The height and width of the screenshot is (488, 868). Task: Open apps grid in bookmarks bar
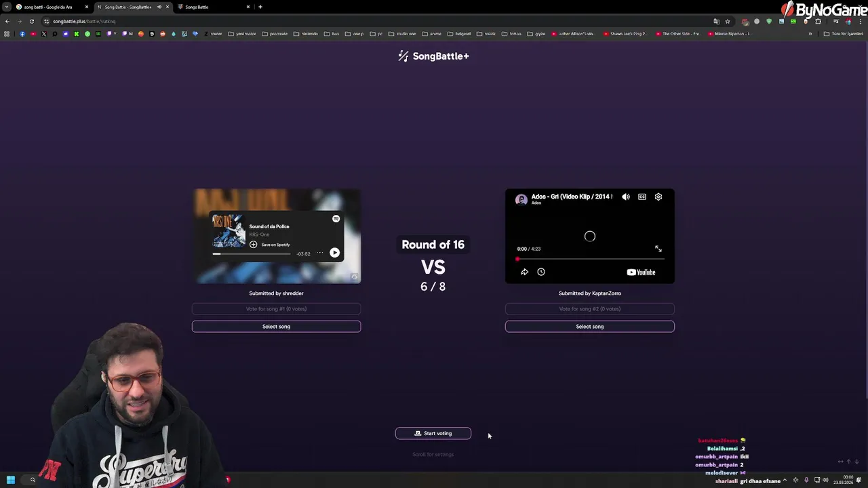[7, 34]
